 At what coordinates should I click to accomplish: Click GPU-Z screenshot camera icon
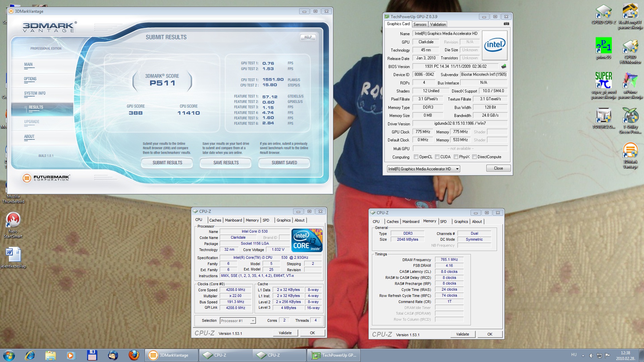point(506,24)
